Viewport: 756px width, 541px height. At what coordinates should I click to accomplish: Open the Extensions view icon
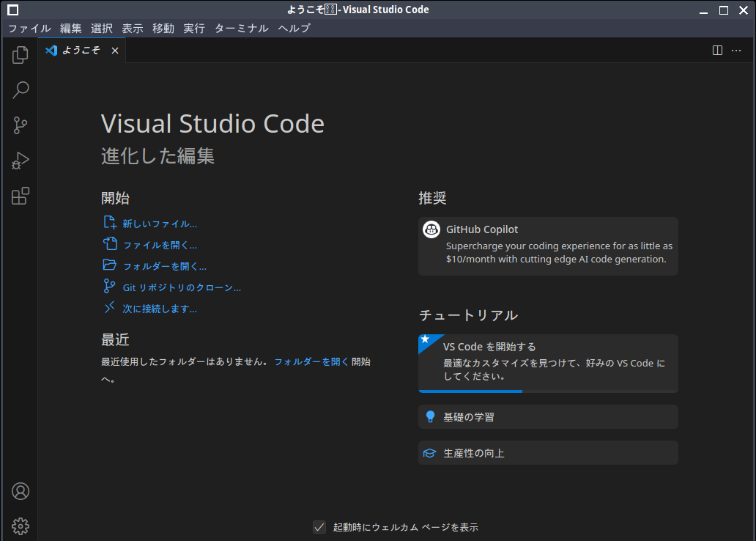tap(21, 196)
